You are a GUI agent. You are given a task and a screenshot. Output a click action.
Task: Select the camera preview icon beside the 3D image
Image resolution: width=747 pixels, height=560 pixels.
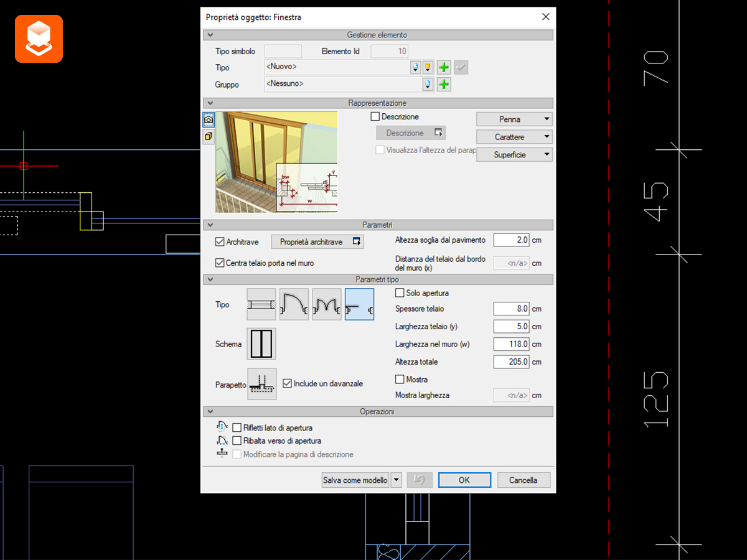point(209,119)
